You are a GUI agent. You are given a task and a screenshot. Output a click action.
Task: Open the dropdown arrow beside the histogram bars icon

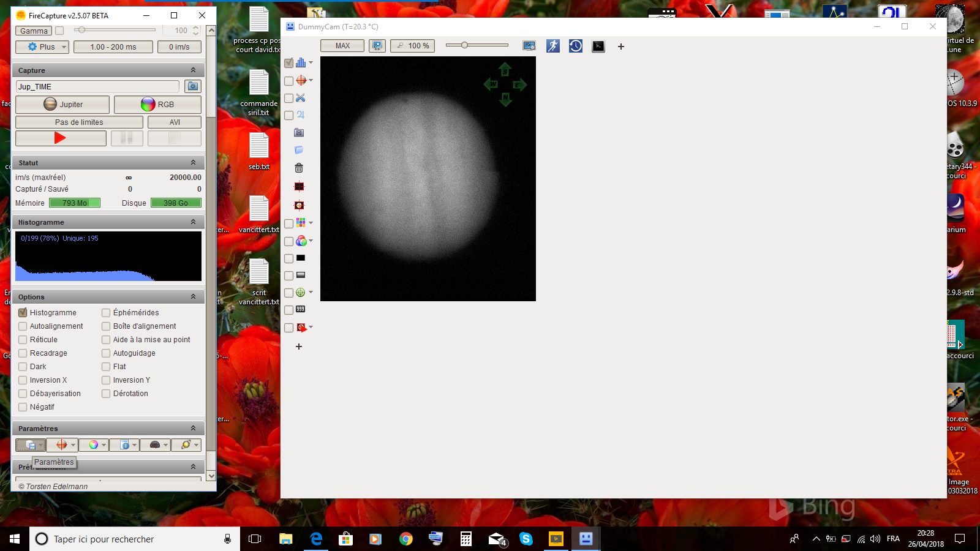(x=311, y=62)
